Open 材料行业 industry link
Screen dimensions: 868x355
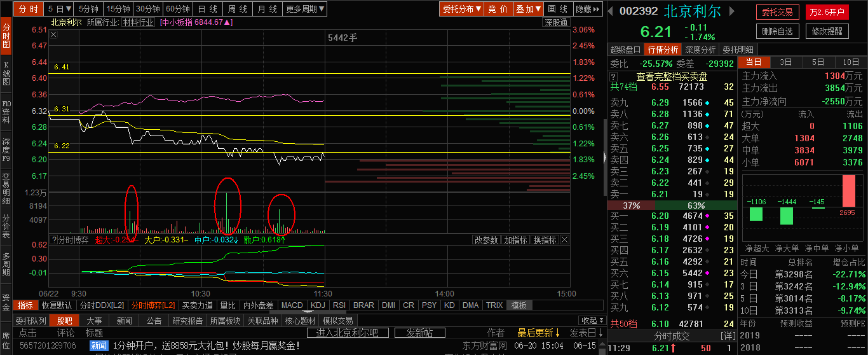(x=139, y=22)
